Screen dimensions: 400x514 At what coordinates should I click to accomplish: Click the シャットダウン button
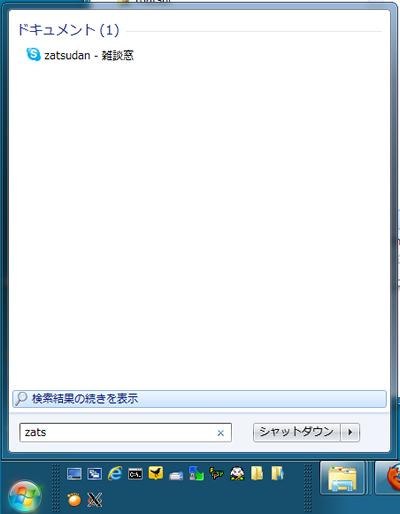pyautogui.click(x=297, y=432)
